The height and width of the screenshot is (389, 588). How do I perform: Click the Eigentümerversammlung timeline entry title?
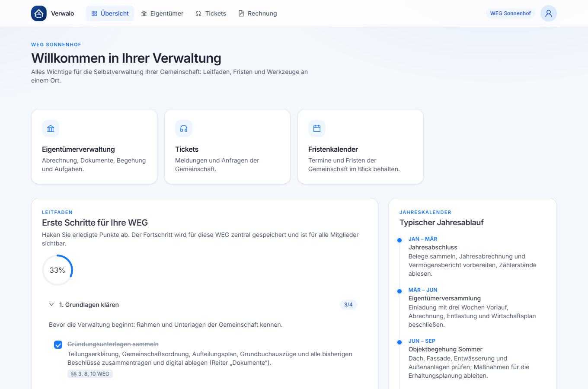(444, 298)
